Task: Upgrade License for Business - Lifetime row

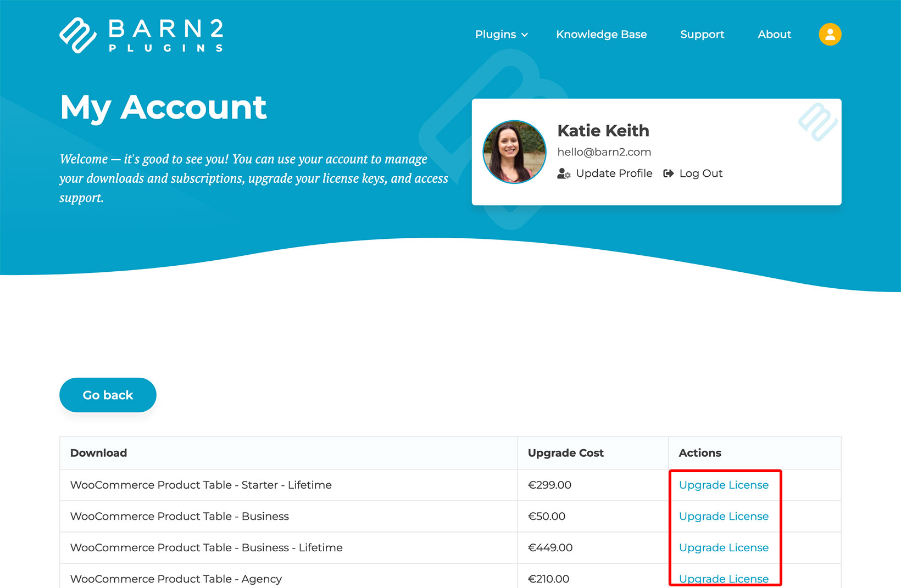Action: pos(724,547)
